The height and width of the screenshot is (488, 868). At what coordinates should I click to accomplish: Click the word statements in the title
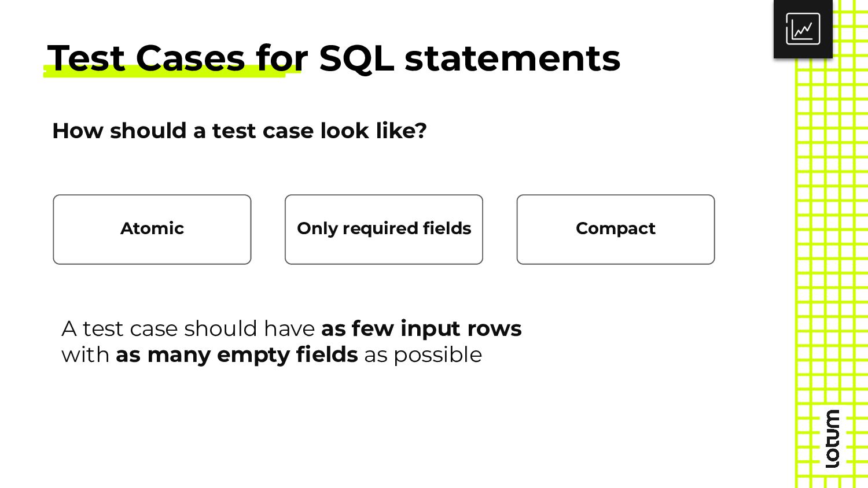click(x=513, y=58)
